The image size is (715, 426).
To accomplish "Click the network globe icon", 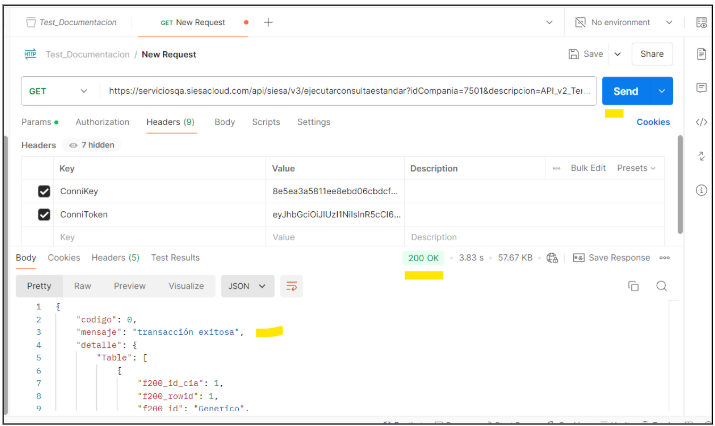I will pyautogui.click(x=552, y=258).
